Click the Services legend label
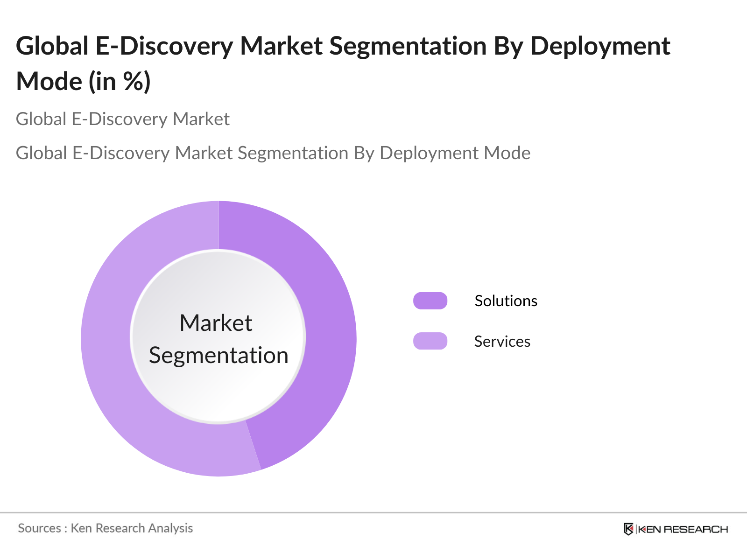747x560 pixels. coord(502,342)
